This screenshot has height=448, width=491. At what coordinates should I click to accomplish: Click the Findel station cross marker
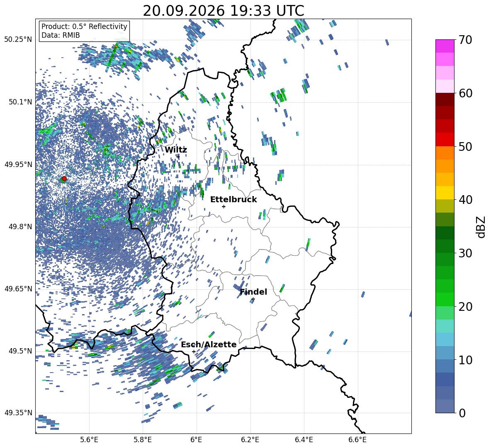(x=253, y=299)
